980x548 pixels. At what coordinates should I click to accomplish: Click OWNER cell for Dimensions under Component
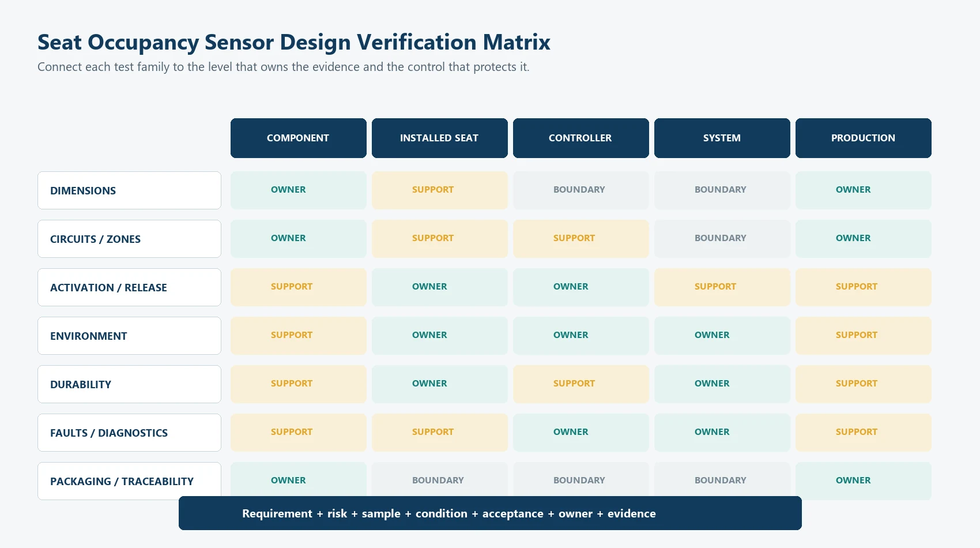(x=299, y=190)
